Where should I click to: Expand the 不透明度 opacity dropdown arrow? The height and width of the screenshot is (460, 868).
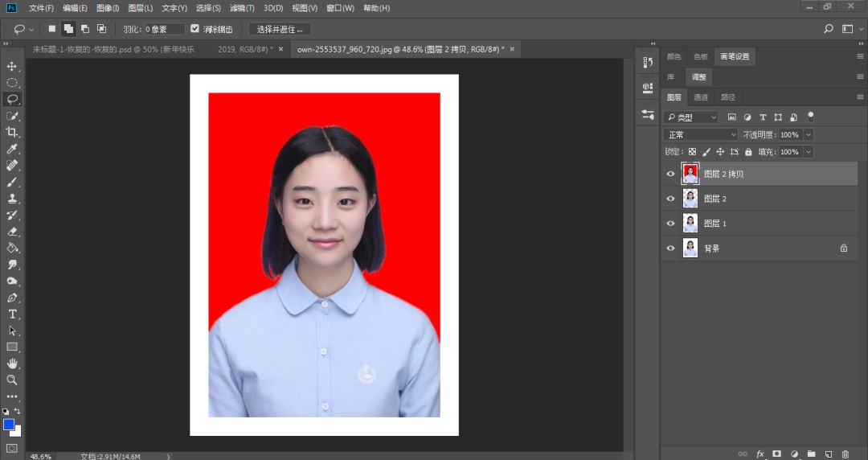point(809,135)
